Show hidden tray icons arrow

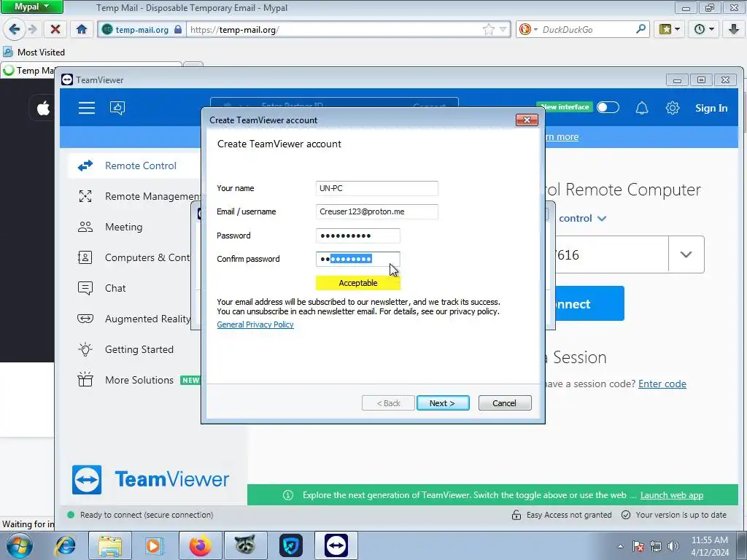620,546
